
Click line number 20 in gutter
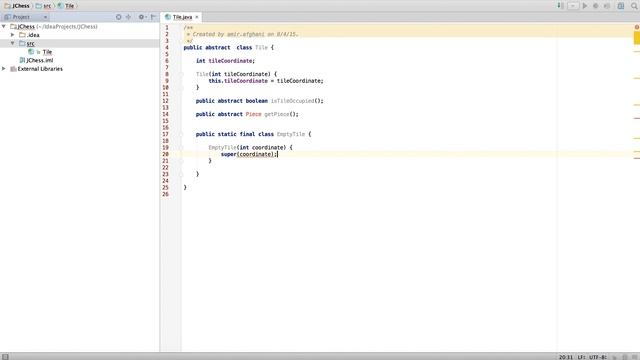coord(165,154)
